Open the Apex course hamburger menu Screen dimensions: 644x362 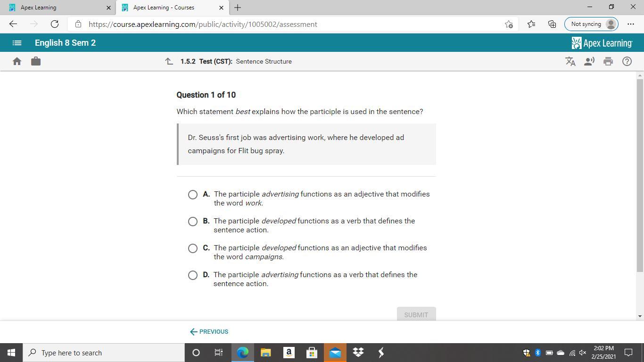click(x=17, y=43)
